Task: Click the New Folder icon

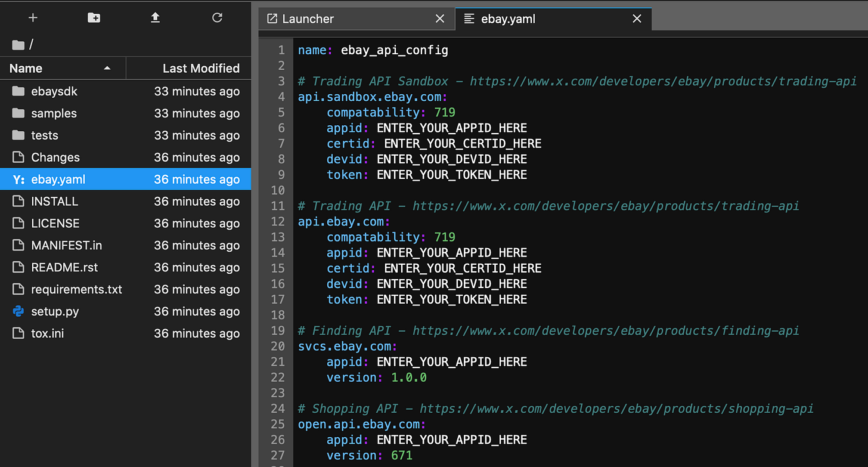Action: [94, 17]
